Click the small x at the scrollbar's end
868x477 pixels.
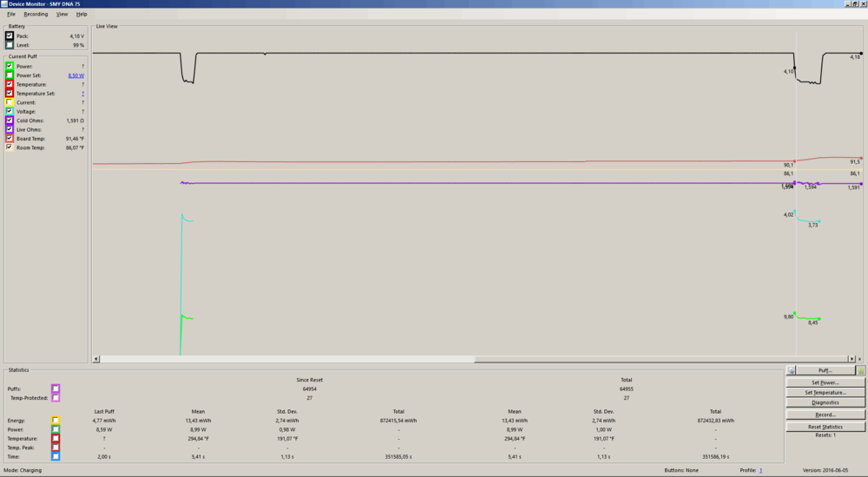(860, 359)
